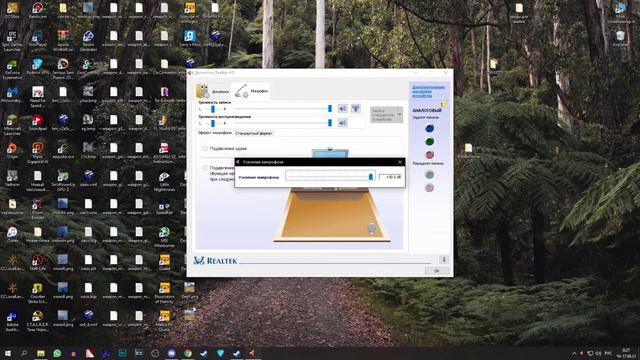The width and height of the screenshot is (640, 360).
Task: Open the TechPowerUp GPU-Z desktop shortcut
Action: coord(62,180)
